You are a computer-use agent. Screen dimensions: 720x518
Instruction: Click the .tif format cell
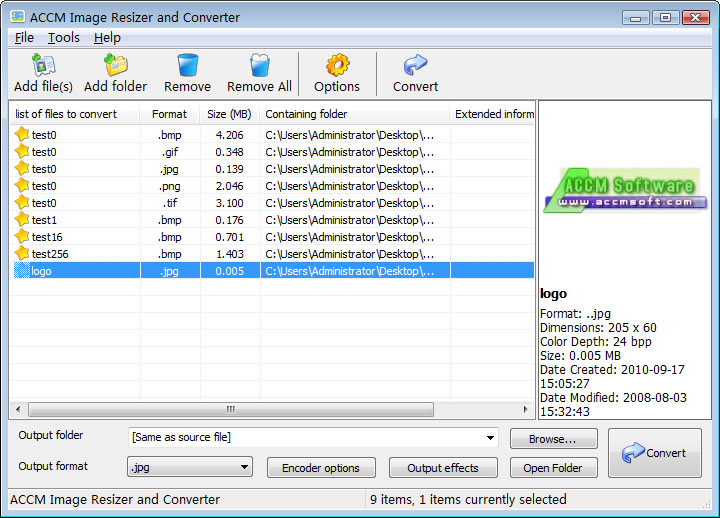(x=170, y=203)
